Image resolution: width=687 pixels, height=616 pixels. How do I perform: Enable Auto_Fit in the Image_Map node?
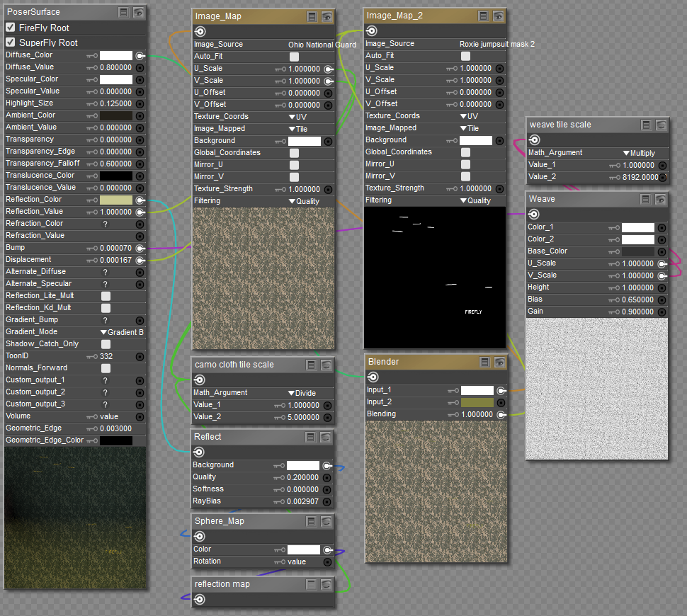[294, 57]
